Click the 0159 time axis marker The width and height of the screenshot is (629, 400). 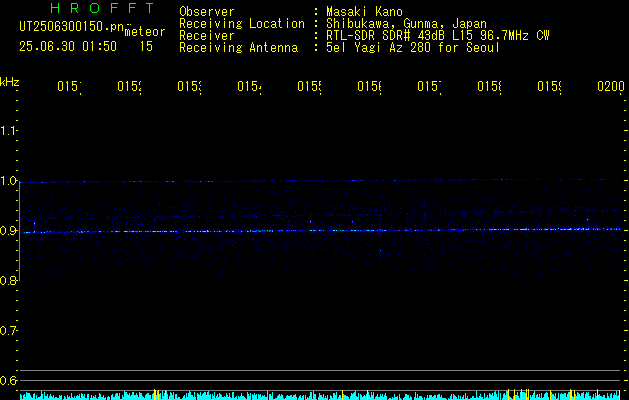(549, 86)
